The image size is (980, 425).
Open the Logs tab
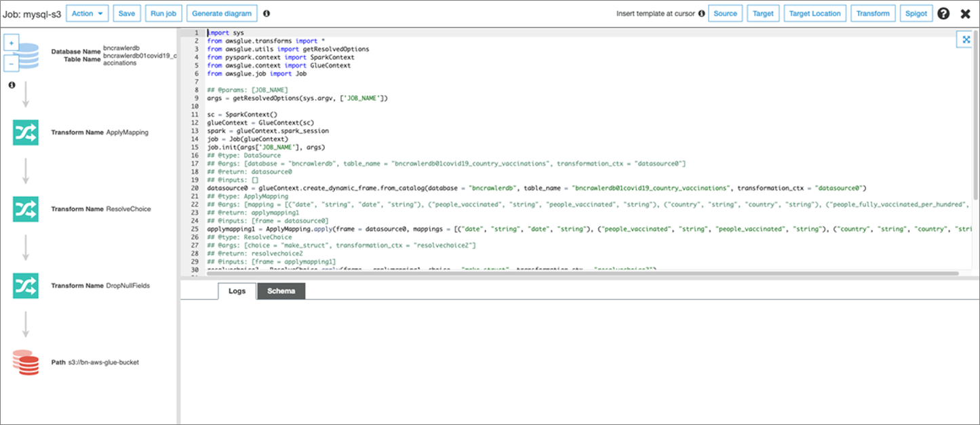237,291
